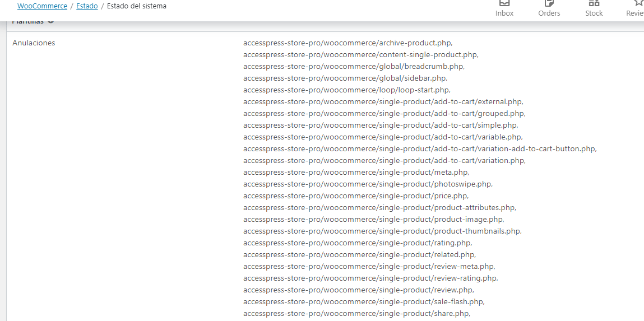Select the add-to-cart/simple.php override path
Image resolution: width=644 pixels, height=321 pixels.
[x=381, y=125]
